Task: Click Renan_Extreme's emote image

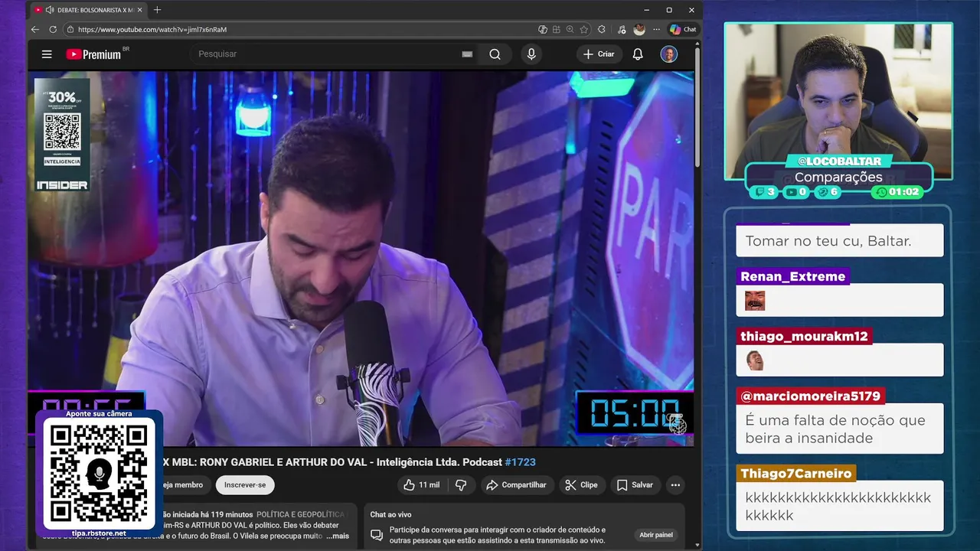Action: tap(755, 301)
